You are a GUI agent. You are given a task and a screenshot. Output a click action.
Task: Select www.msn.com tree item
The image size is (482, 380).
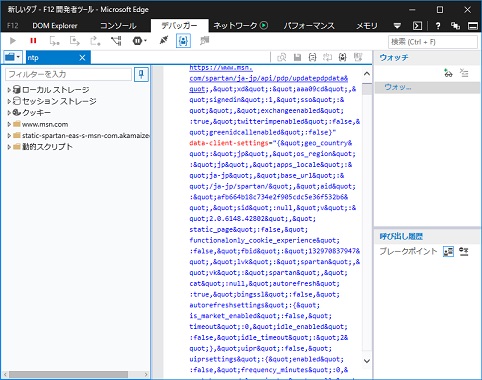pyautogui.click(x=41, y=124)
